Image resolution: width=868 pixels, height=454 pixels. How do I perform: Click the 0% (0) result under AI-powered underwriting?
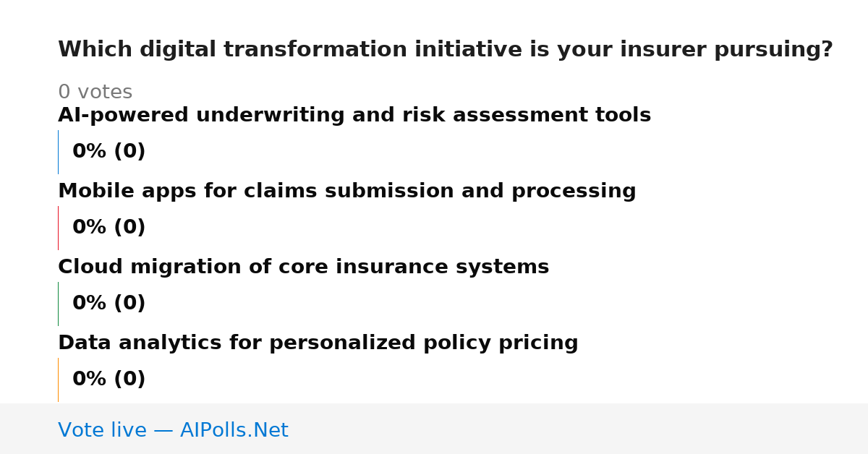[x=109, y=152]
